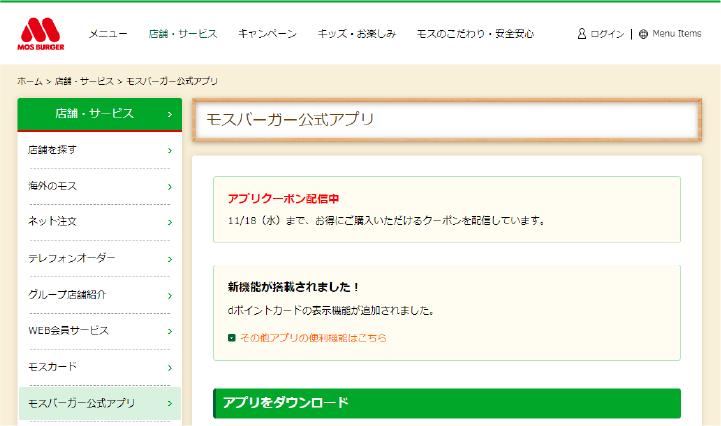
Task: Click the ログイン link
Action: (607, 34)
